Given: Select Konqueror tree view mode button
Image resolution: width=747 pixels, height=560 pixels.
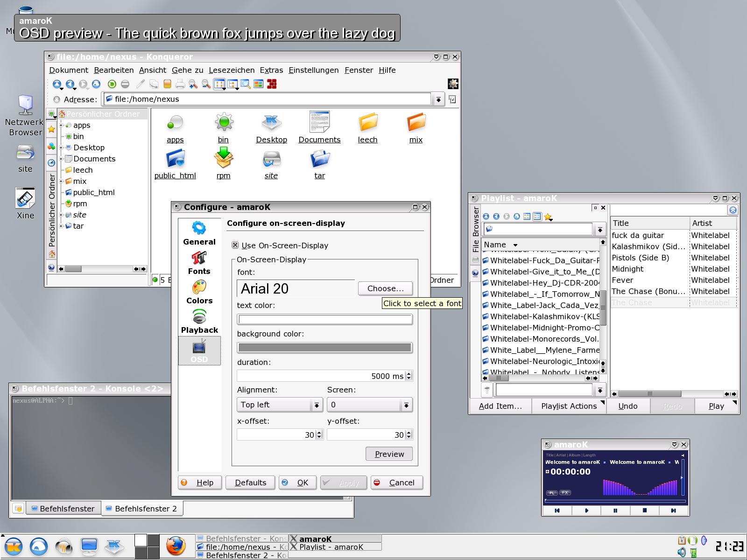Looking at the screenshot, I should pyautogui.click(x=232, y=84).
